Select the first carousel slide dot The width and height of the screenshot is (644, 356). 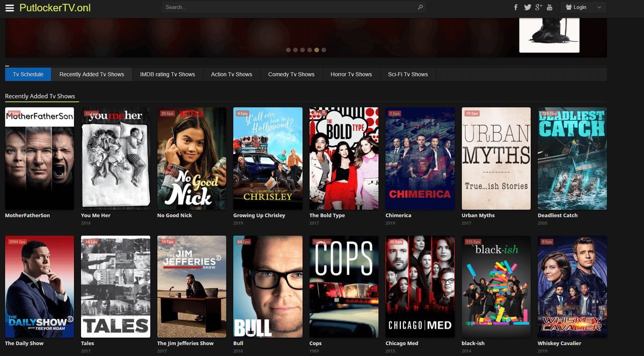tap(289, 50)
